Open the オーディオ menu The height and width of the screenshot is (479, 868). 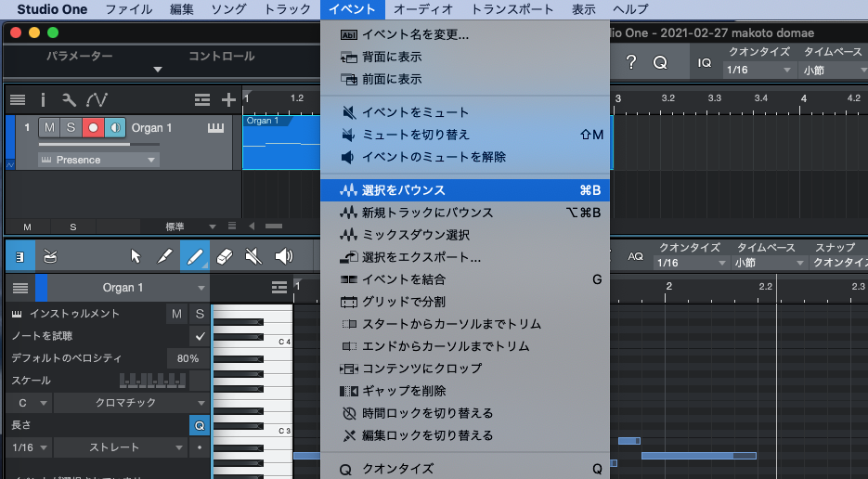point(423,9)
